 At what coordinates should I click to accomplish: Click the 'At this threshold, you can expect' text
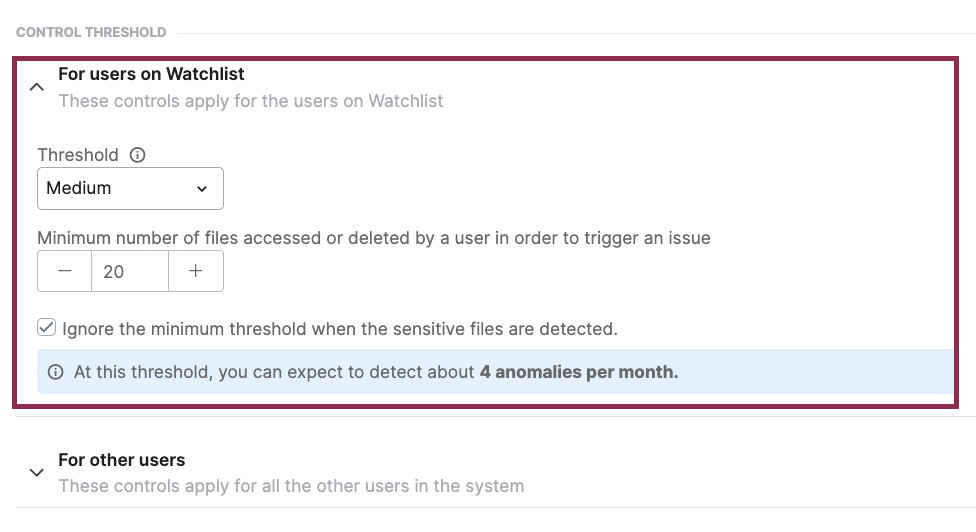click(x=274, y=372)
